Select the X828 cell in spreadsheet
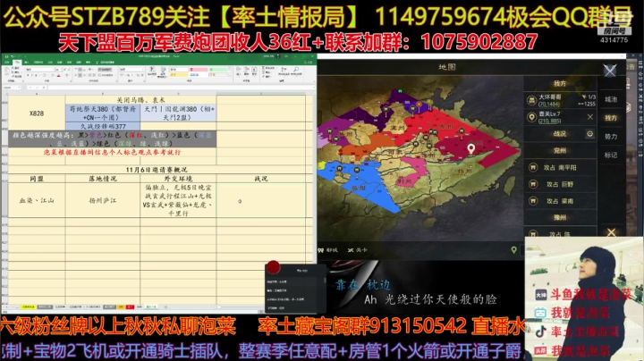Screen dimensions: 644x361 point(37,113)
